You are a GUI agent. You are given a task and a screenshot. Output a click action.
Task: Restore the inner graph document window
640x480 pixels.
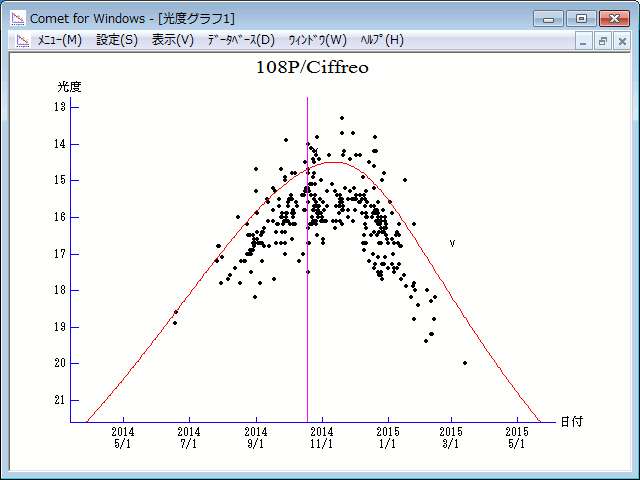[x=603, y=41]
